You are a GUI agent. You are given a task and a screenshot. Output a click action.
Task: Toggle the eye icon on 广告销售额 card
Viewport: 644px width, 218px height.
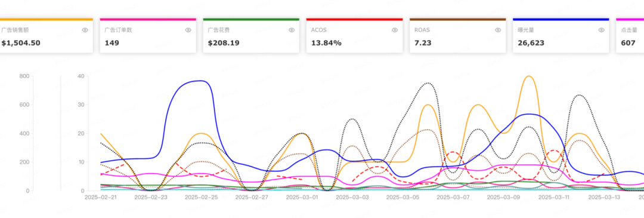coord(85,30)
